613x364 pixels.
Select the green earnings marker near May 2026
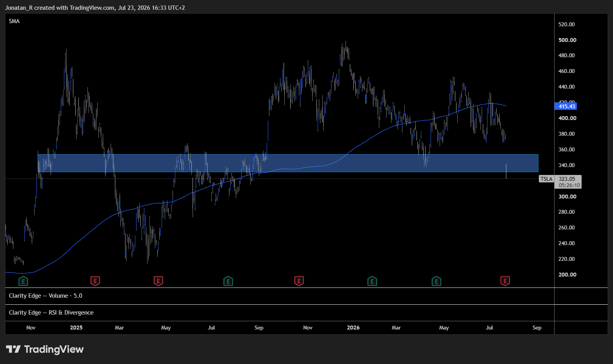pyautogui.click(x=436, y=281)
